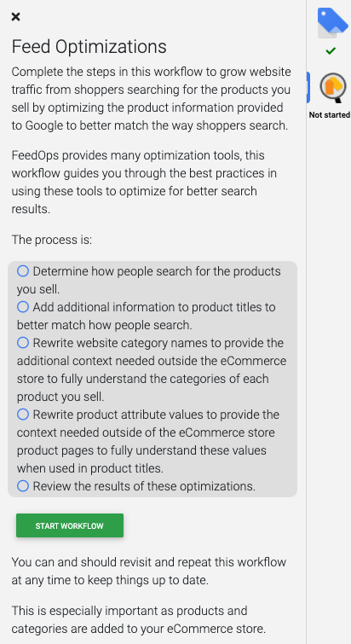This screenshot has height=644, width=351.
Task: Click the Review the results step text
Action: pyautogui.click(x=144, y=486)
